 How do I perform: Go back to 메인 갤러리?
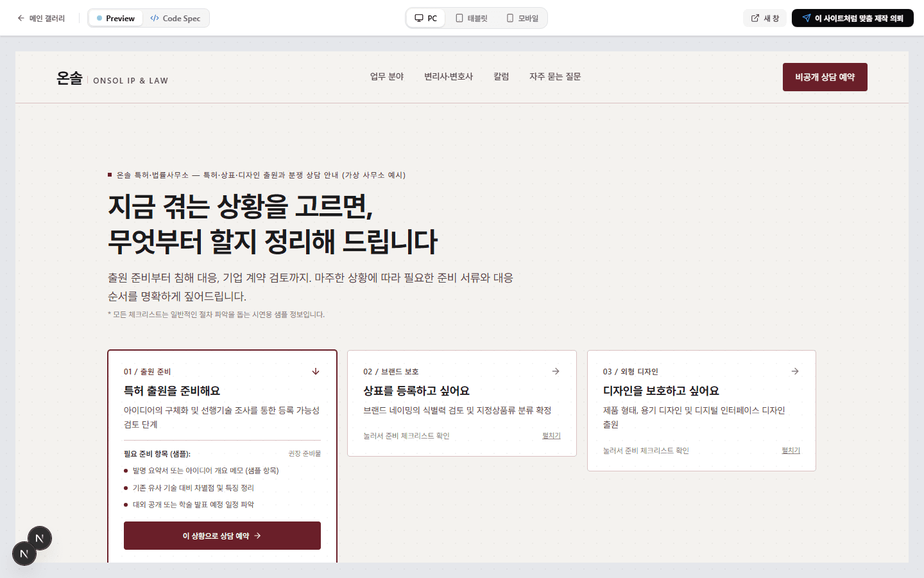pyautogui.click(x=41, y=18)
